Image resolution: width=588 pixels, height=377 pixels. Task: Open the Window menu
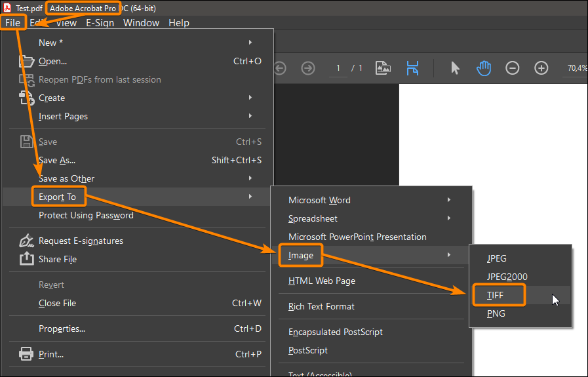coord(141,23)
